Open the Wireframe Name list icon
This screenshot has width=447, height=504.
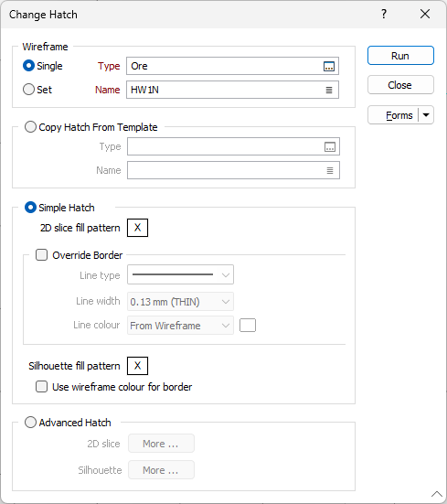tap(329, 90)
